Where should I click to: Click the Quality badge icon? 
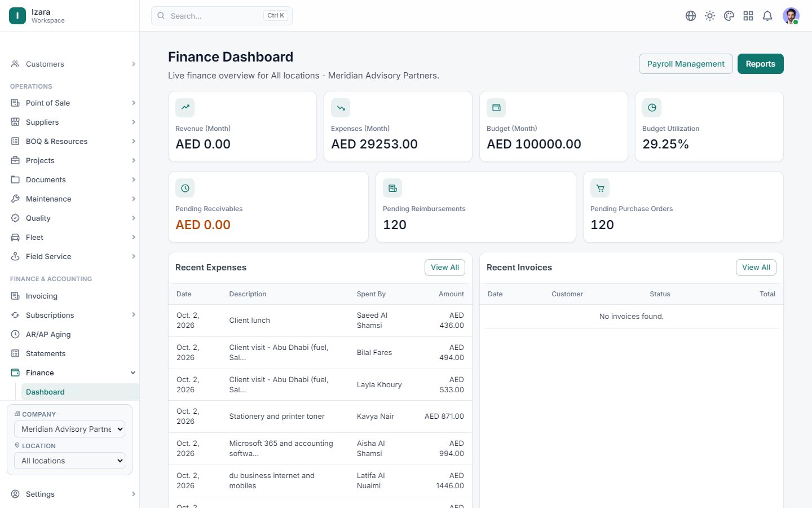15,218
